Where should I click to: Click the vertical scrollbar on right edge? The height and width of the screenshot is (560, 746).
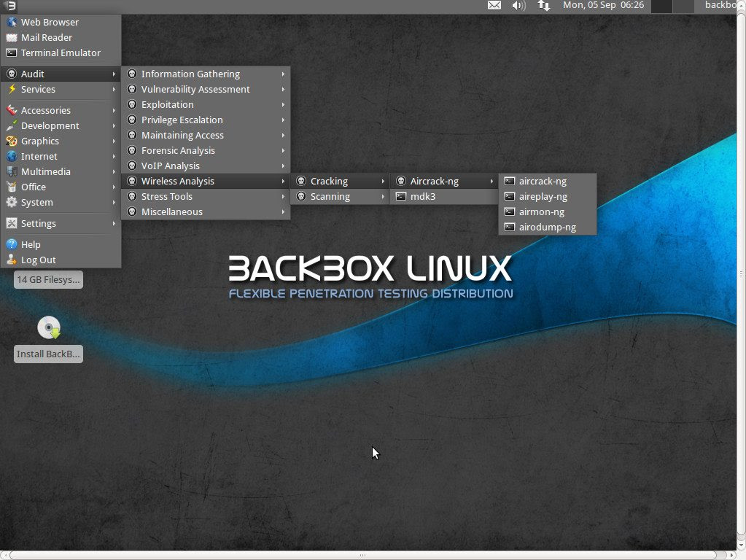[741, 273]
